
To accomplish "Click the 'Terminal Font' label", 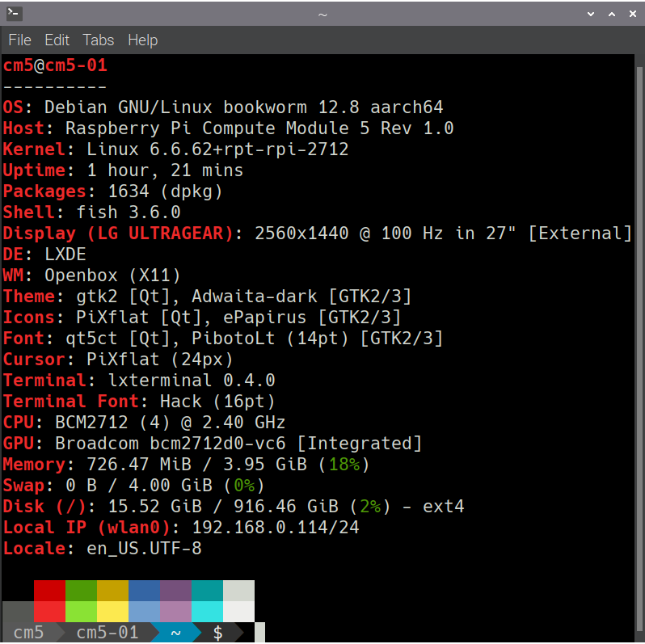I will pos(71,402).
